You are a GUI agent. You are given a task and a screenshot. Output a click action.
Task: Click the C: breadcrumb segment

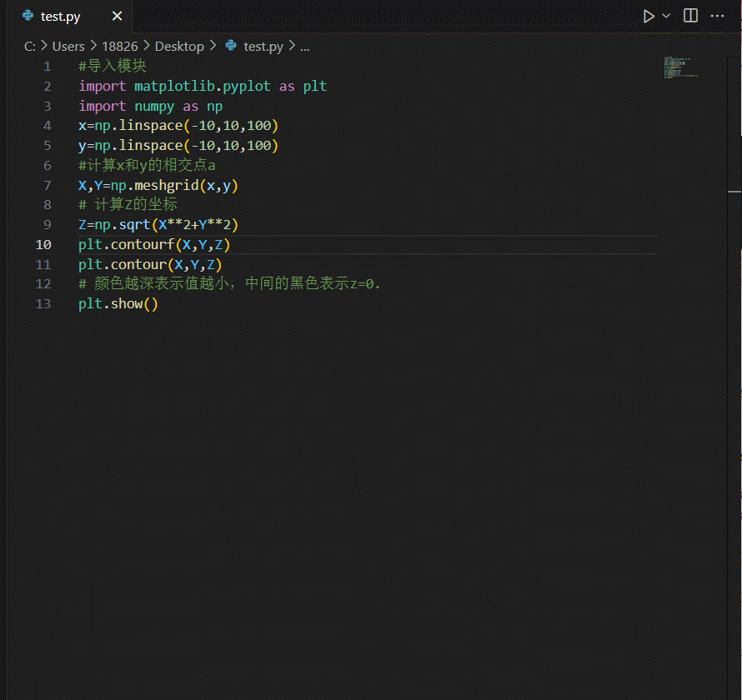point(30,47)
